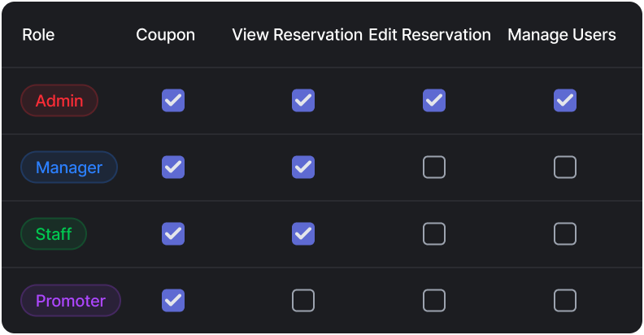Select the purple Promoter role badge
Image resolution: width=644 pixels, height=335 pixels.
71,301
